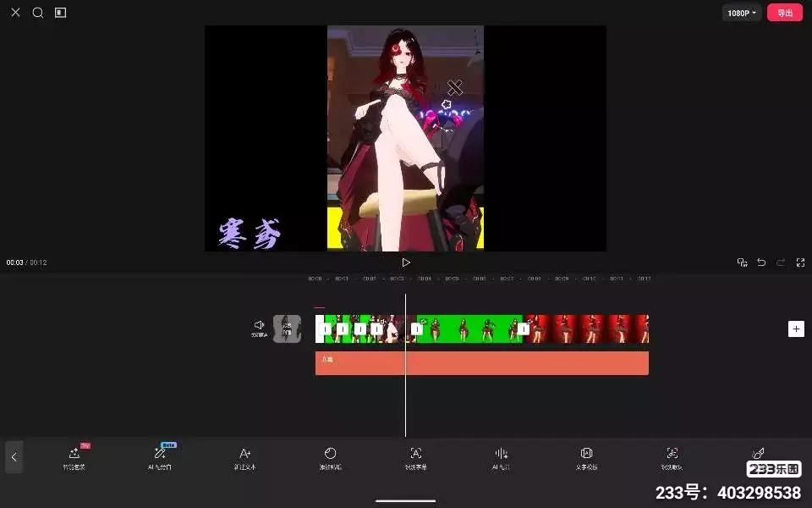Select the long green-screen dancer clip
812x508 pixels.
click(469, 329)
